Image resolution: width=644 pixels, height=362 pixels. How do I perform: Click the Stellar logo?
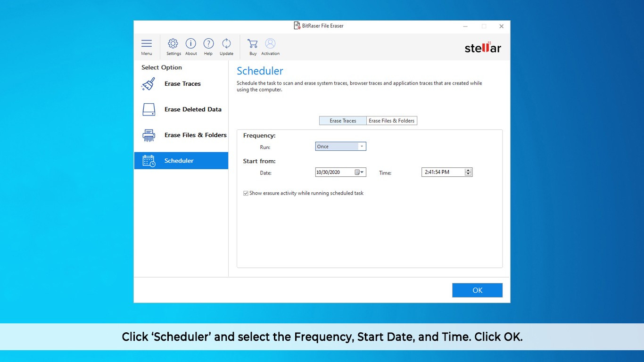tap(483, 48)
